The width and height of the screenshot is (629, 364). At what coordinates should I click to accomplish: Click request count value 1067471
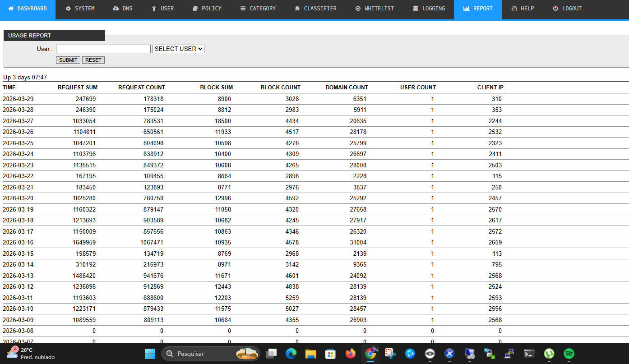tap(152, 243)
